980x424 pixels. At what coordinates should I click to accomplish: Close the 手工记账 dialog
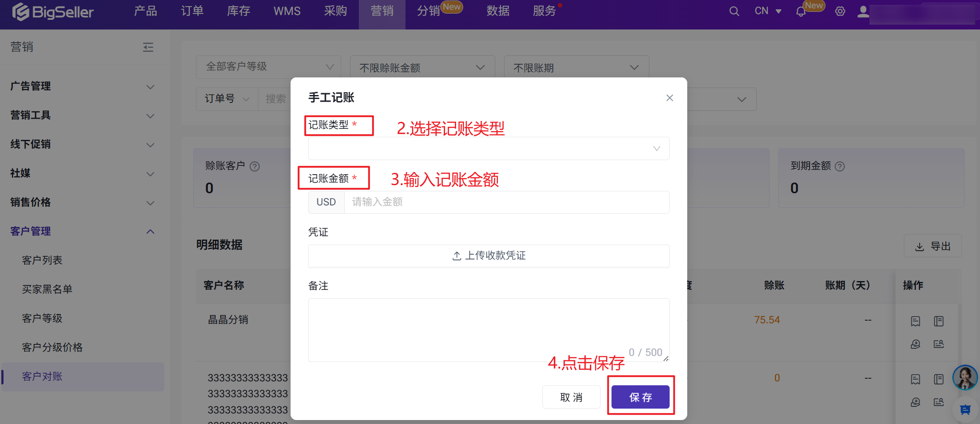(670, 98)
